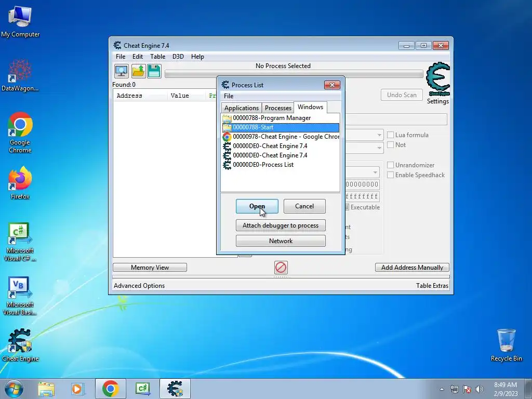Click the Address column header

click(x=140, y=96)
